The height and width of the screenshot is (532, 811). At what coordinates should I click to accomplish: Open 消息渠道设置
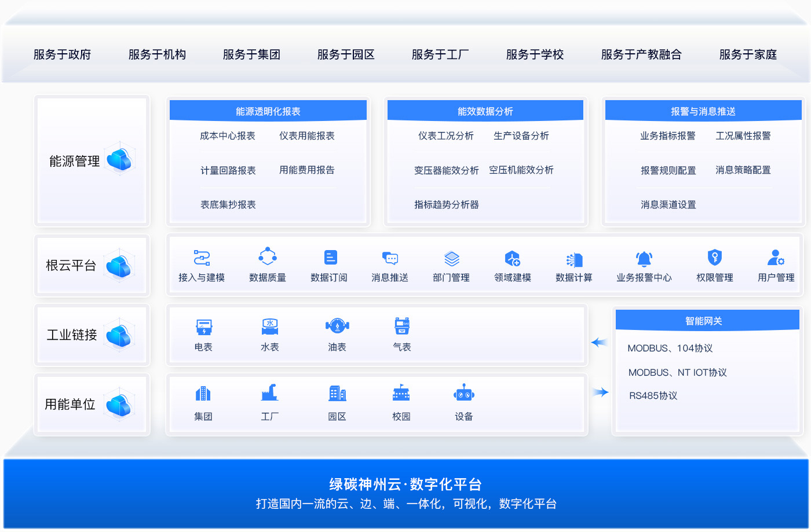click(668, 204)
